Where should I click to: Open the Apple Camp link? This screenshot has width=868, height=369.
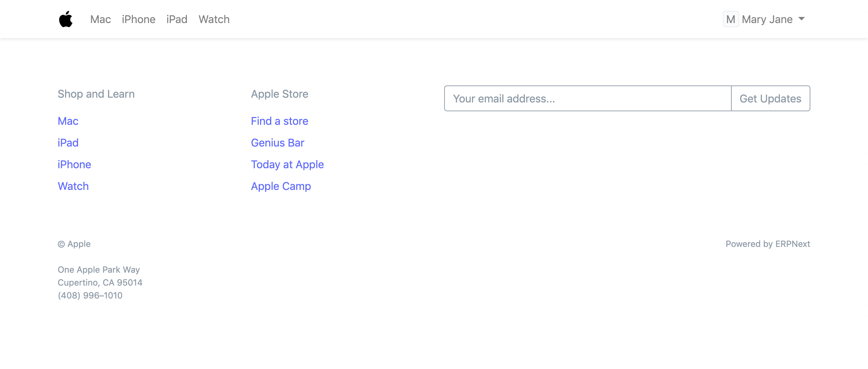click(x=280, y=186)
